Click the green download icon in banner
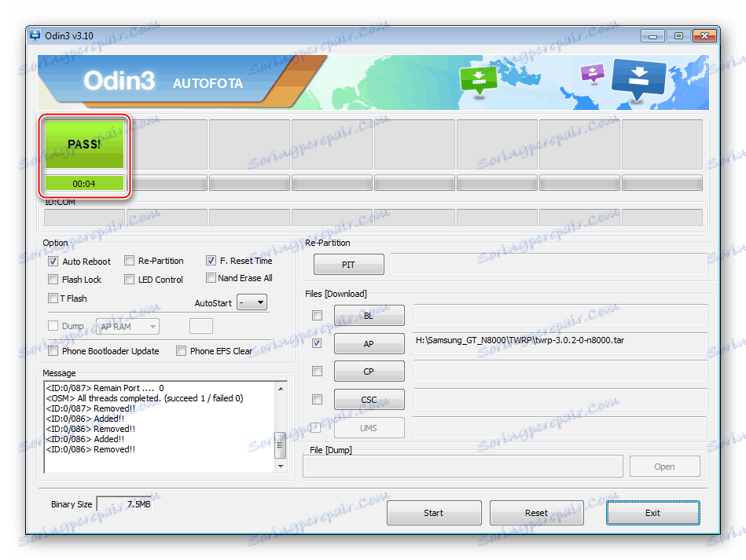Screen dimensions: 746x560 pos(479,81)
